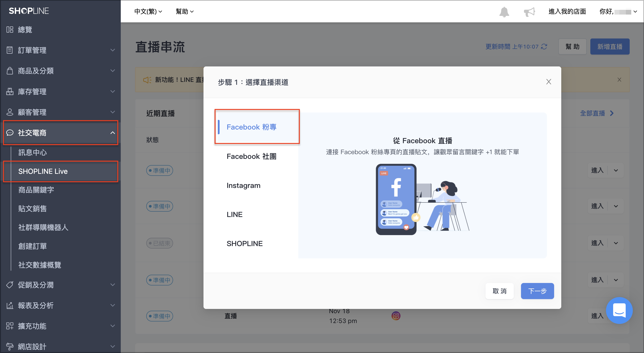This screenshot has width=644, height=353.
Task: Close the channel selection dialog
Action: pos(549,82)
